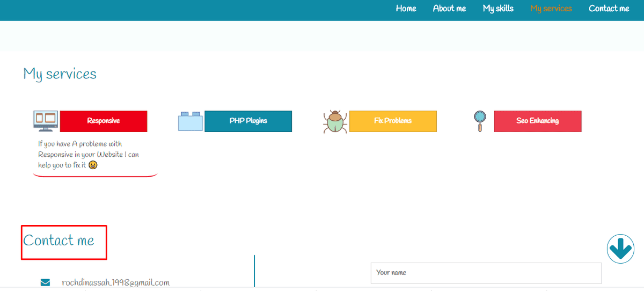Open the Home navigation link
644x291 pixels.
pyautogui.click(x=406, y=9)
